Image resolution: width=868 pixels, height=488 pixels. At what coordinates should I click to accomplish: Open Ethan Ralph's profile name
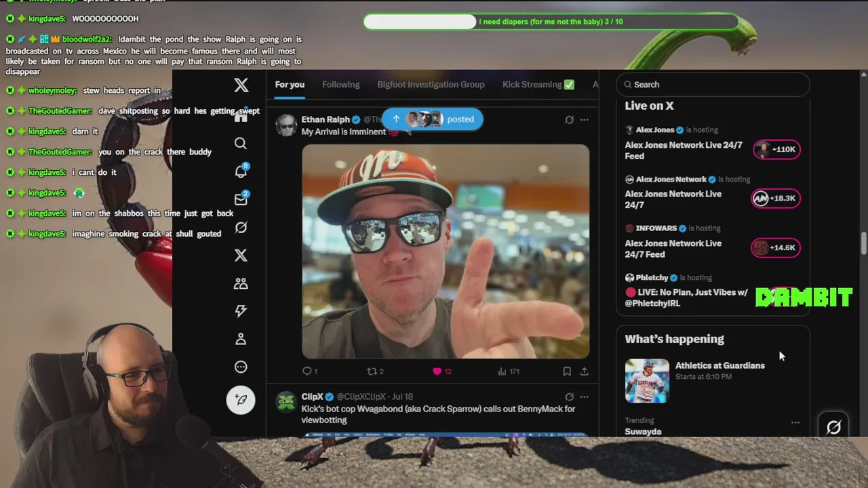[x=325, y=119]
